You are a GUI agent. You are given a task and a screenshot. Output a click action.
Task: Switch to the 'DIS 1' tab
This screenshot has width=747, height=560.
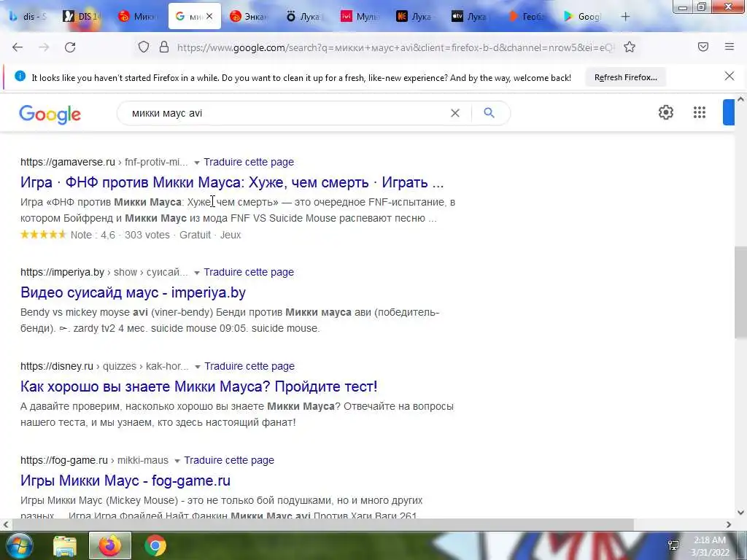tap(82, 16)
